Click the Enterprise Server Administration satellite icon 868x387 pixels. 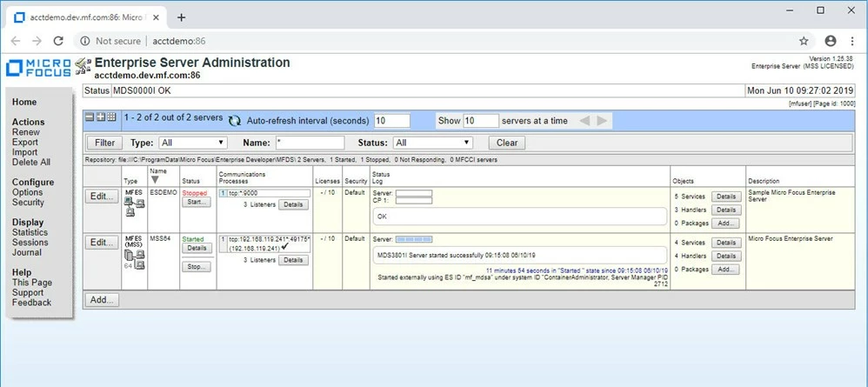83,66
